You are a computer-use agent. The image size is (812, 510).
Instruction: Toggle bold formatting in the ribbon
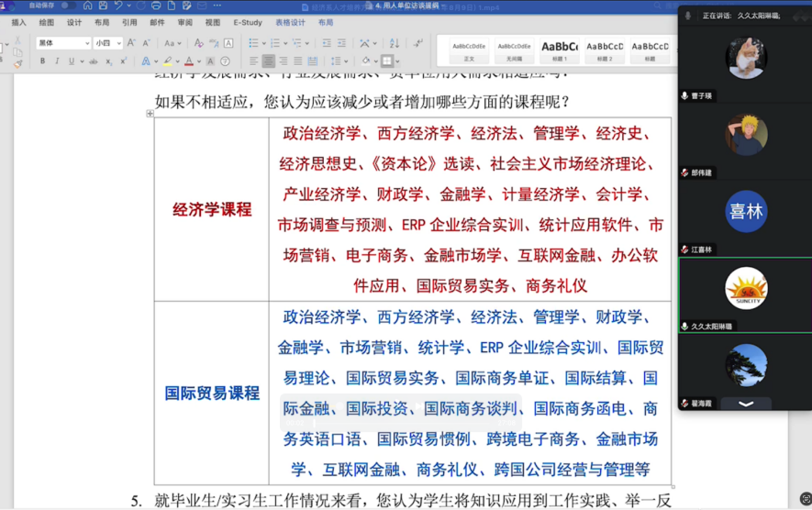click(x=42, y=61)
